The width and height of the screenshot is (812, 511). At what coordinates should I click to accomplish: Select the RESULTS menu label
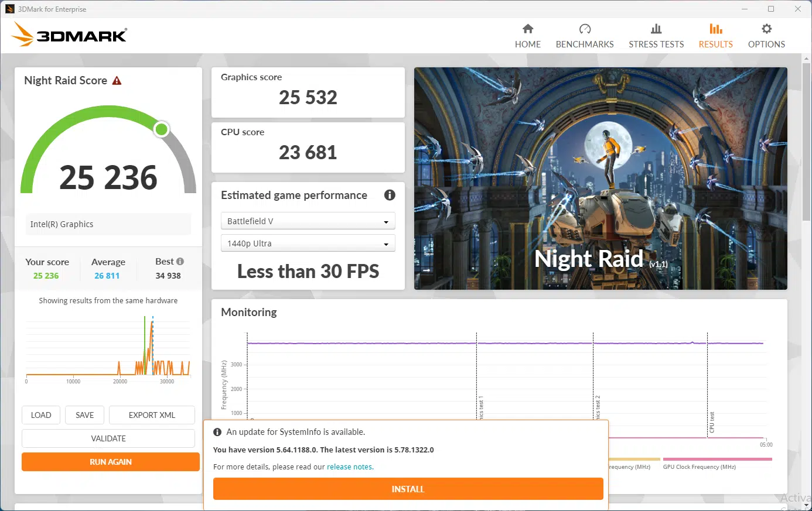pos(716,44)
